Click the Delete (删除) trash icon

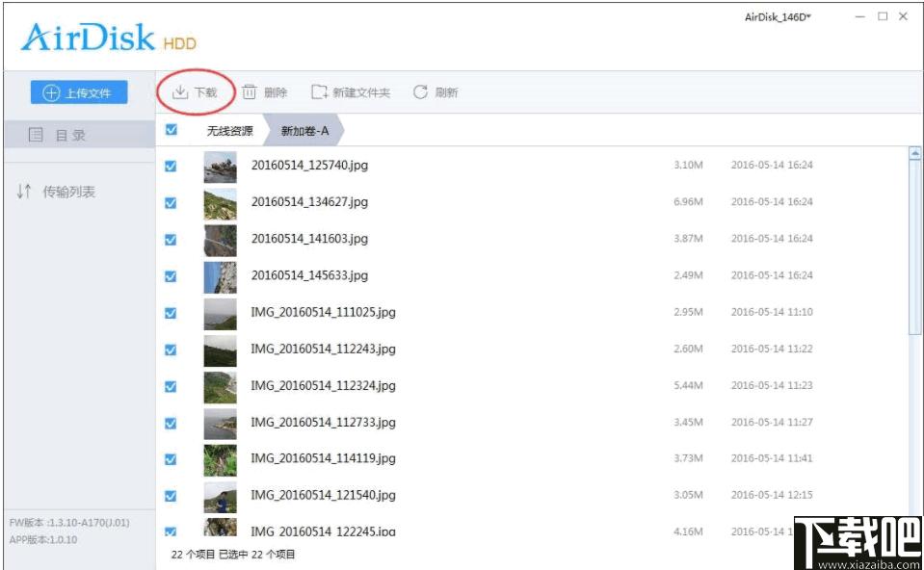point(250,91)
